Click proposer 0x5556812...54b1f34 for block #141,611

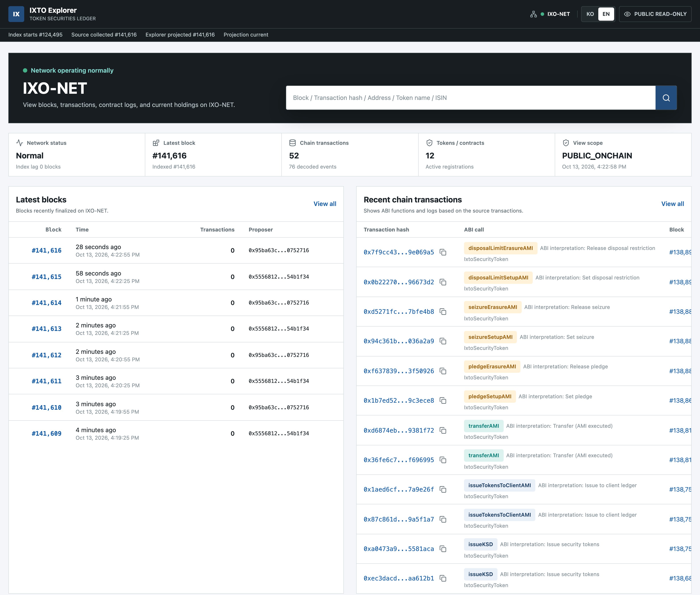[x=279, y=381]
